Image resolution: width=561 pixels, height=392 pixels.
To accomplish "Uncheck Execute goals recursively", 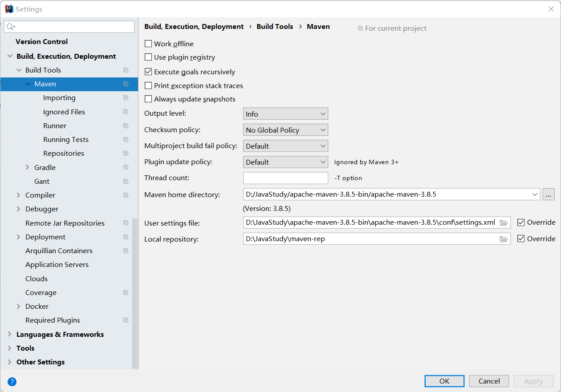I will (x=149, y=72).
